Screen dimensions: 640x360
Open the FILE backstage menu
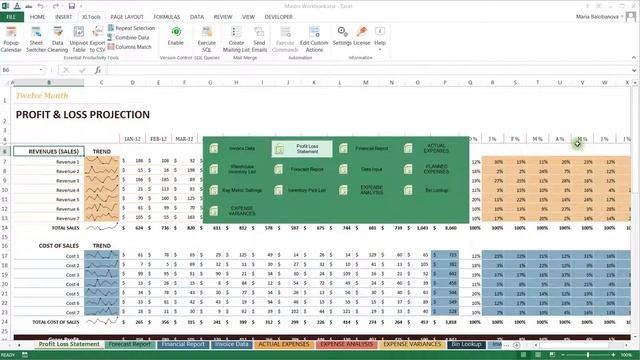click(11, 17)
